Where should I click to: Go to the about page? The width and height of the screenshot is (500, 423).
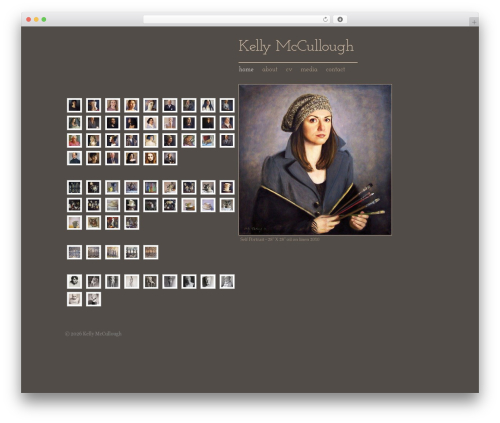coord(270,69)
